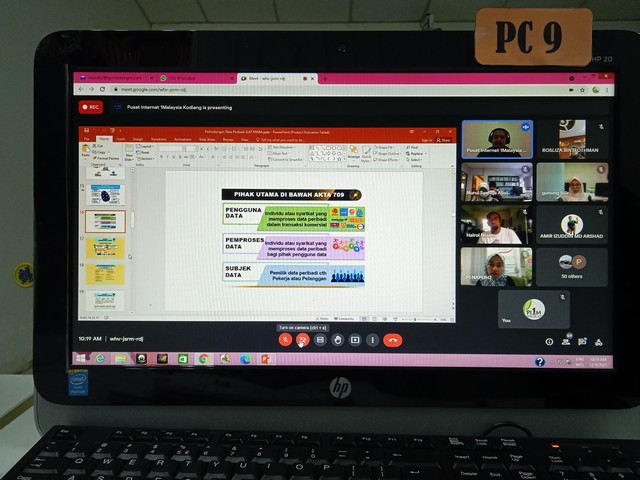Select the Meet browser tab
The image size is (640, 480).
pos(272,77)
